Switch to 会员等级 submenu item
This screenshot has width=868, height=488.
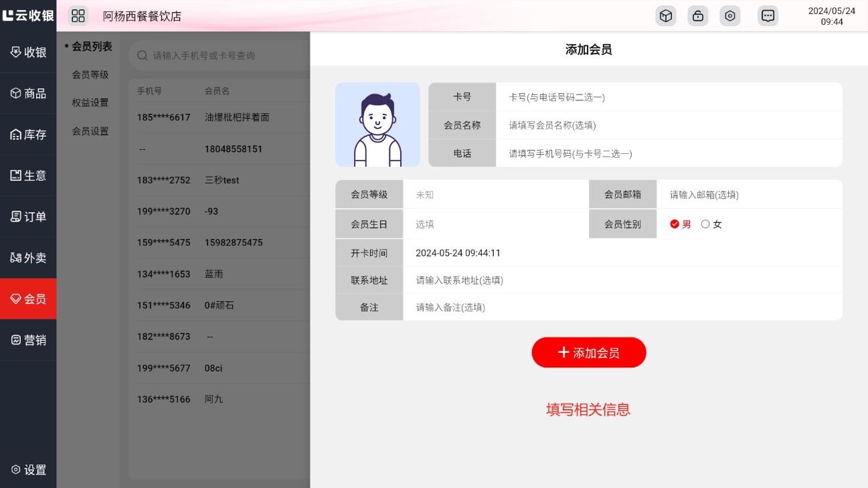tap(90, 75)
